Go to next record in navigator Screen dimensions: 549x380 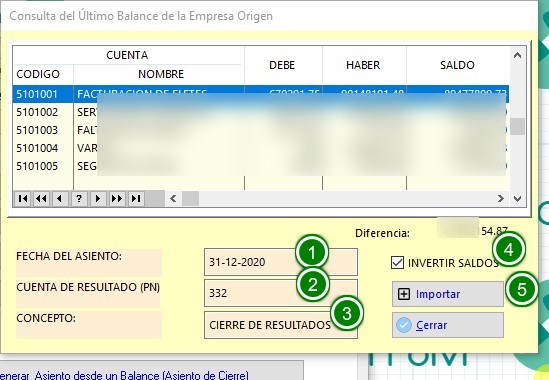(x=98, y=199)
